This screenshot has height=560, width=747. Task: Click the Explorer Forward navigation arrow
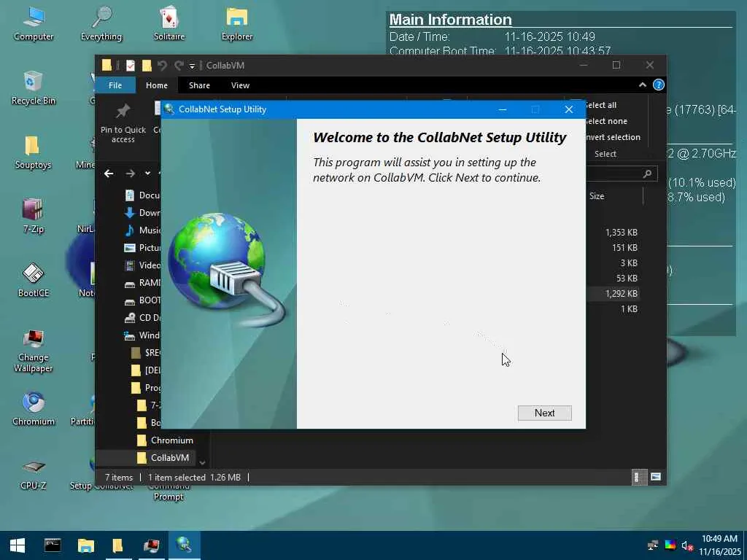130,174
